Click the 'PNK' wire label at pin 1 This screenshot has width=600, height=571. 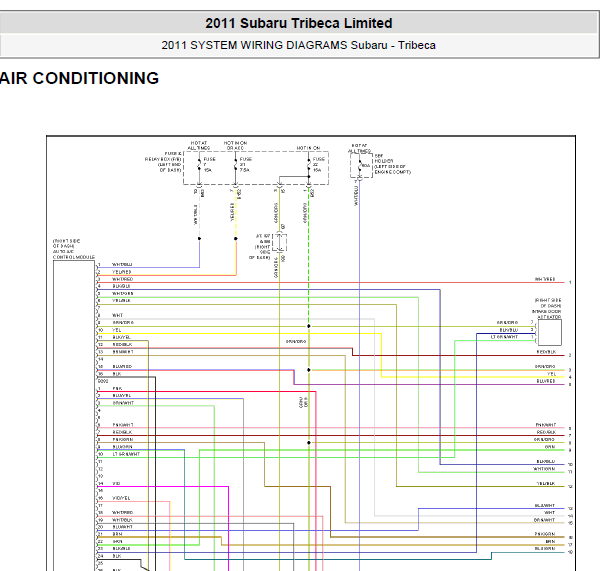point(117,388)
